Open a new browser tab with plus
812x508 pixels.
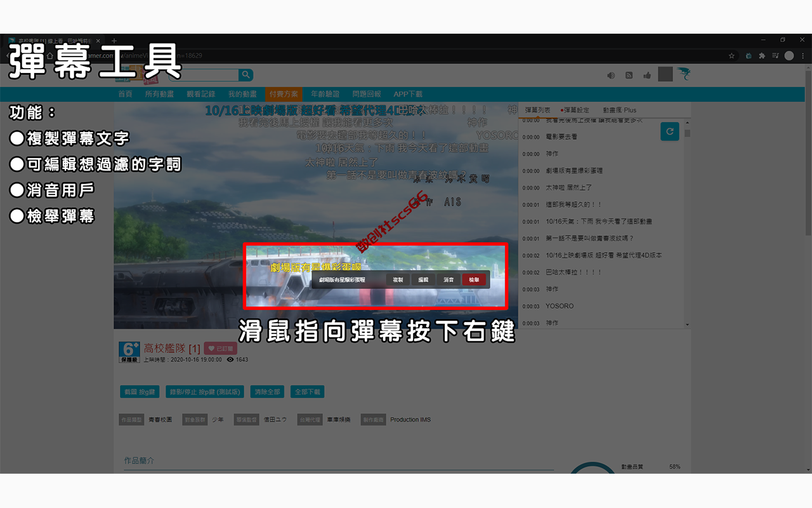(x=114, y=41)
